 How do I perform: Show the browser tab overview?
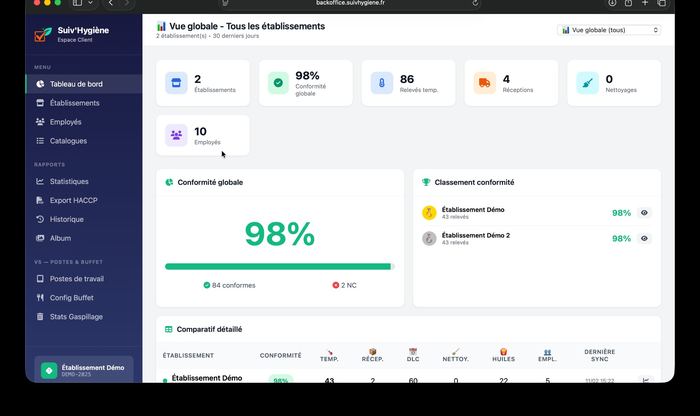[662, 3]
